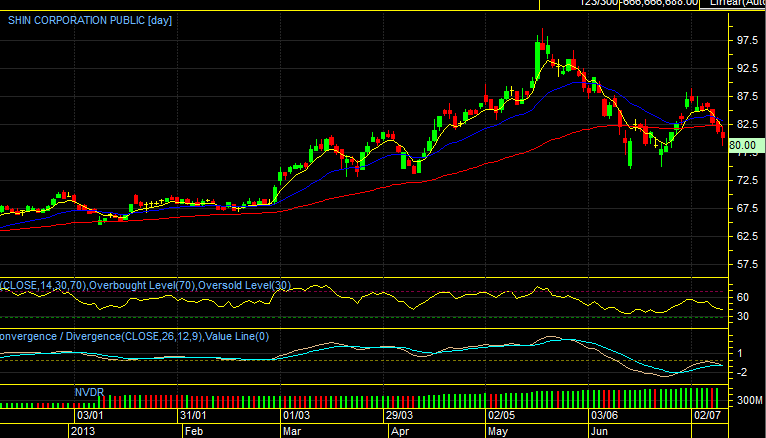Click the RSI 60 axis value
Viewport: 766px width, 438px height.
click(x=743, y=297)
